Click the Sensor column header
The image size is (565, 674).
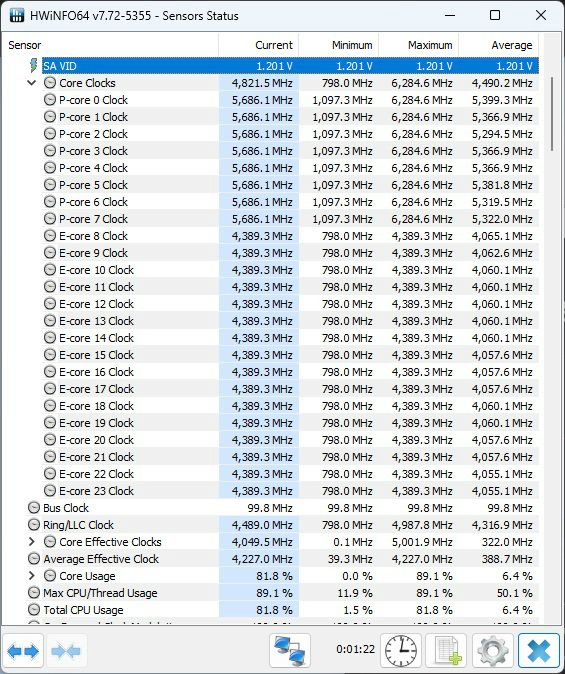[111, 45]
